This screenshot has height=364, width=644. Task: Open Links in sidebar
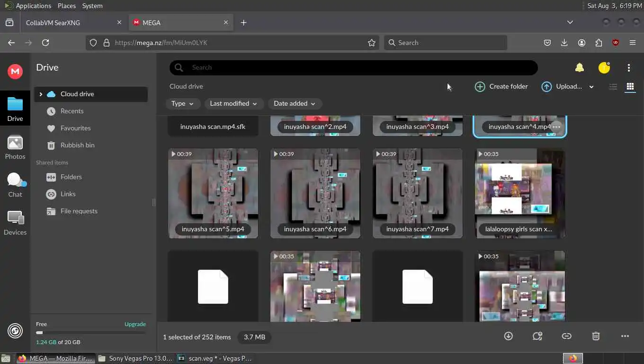point(91,194)
